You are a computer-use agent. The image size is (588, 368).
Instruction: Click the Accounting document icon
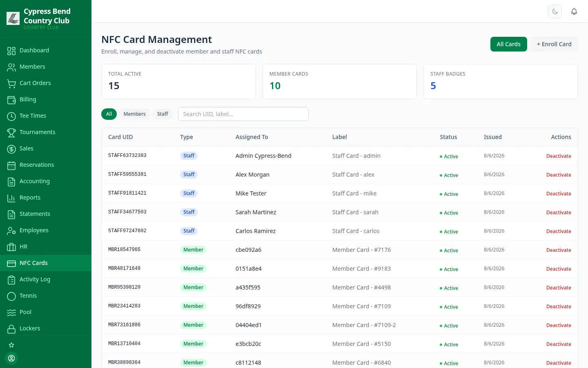point(11,182)
